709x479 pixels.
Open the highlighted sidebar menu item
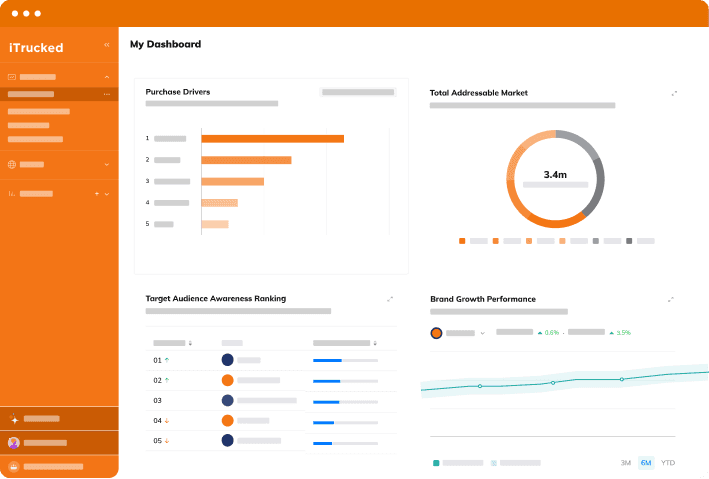[59, 94]
